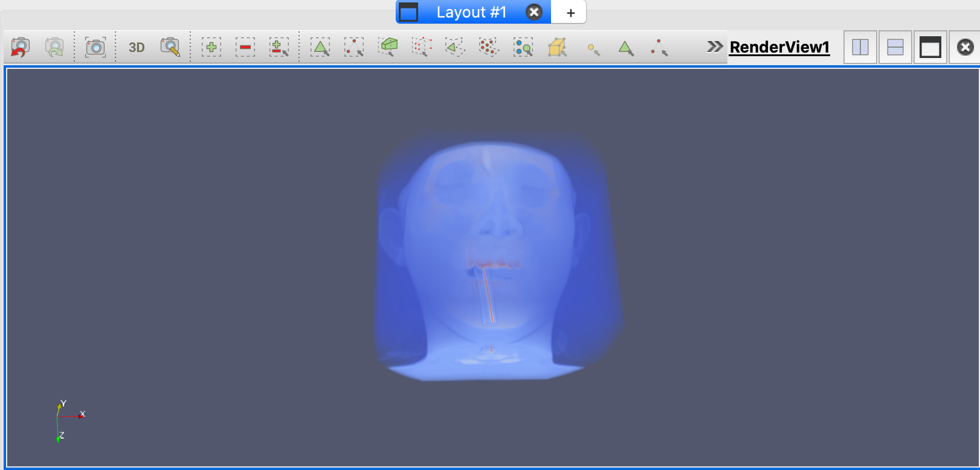Screen dimensions: 980x470
Task: Close the RenderView1 view frame
Action: (x=965, y=47)
